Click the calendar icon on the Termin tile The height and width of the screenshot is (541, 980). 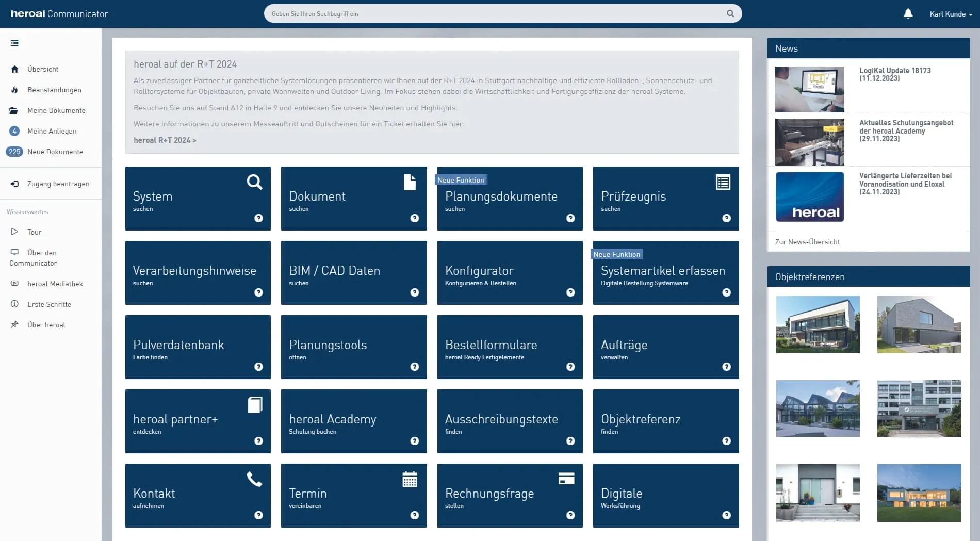(410, 479)
